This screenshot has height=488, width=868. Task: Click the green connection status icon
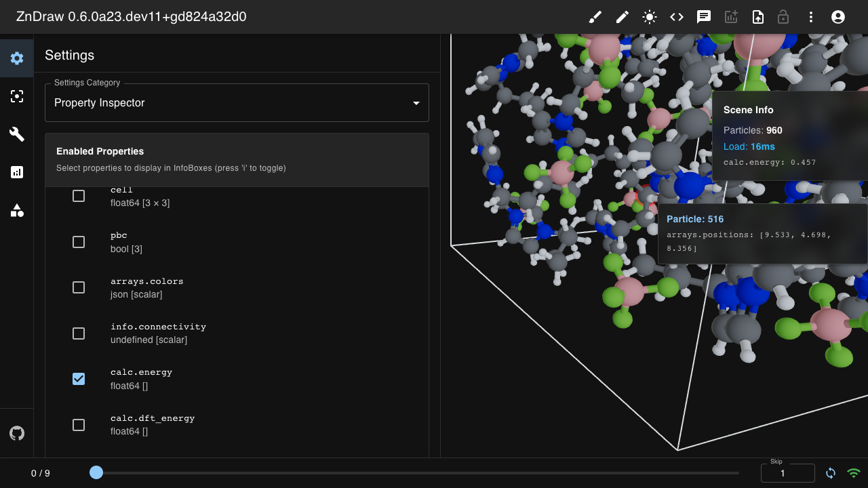pyautogui.click(x=854, y=473)
